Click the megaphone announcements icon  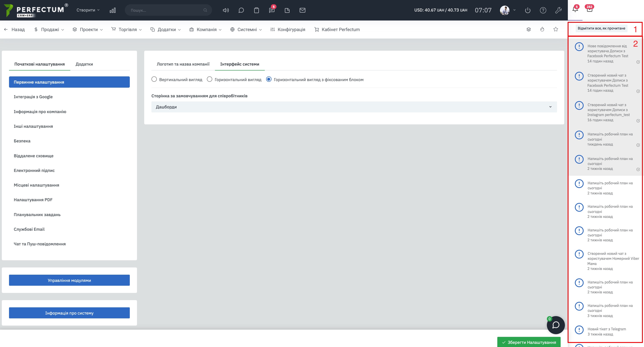[226, 10]
